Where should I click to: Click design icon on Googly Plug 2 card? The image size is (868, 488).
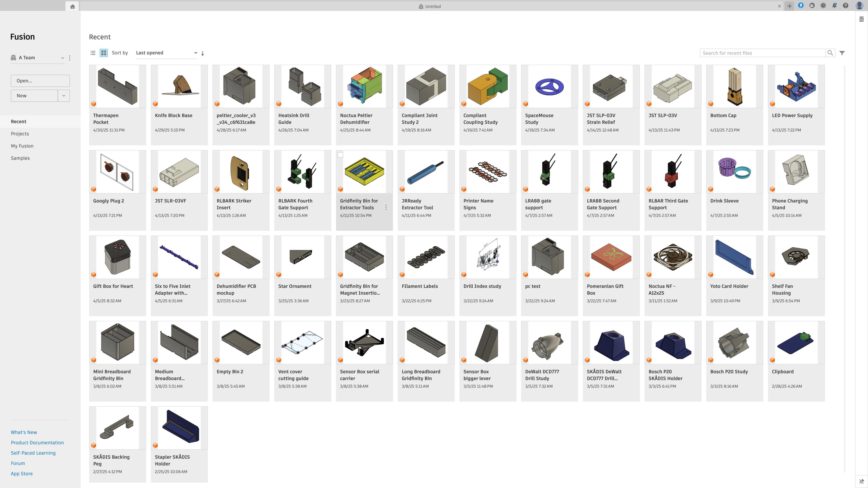point(94,189)
